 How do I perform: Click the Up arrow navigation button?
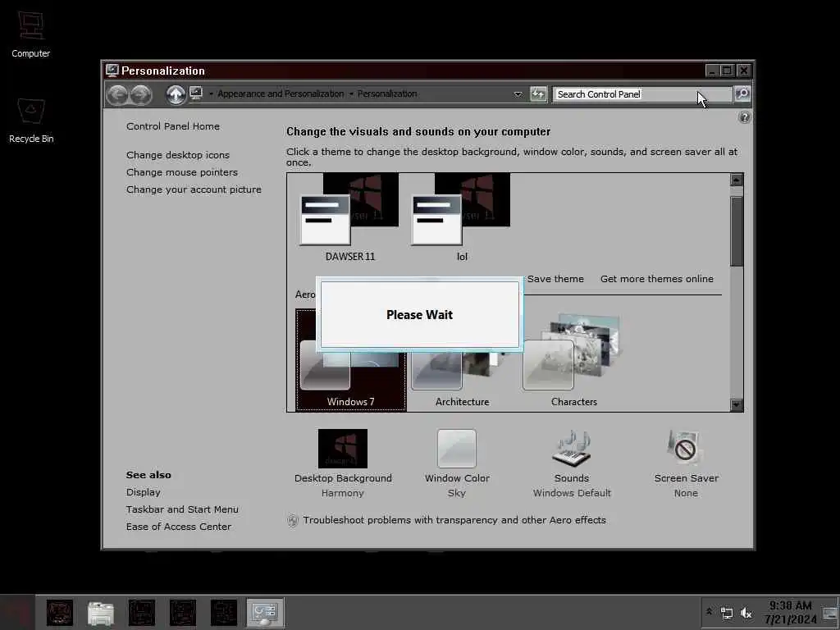(x=176, y=95)
